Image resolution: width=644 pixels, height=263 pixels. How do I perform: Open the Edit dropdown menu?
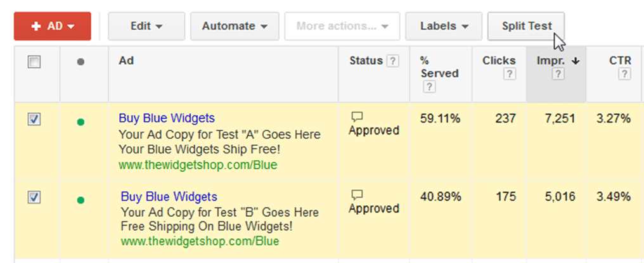coord(146,27)
